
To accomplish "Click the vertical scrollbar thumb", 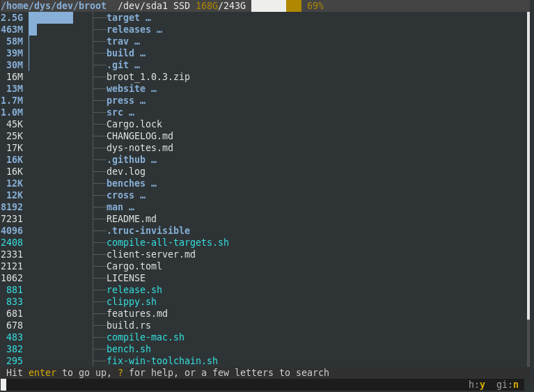I will (x=528, y=166).
